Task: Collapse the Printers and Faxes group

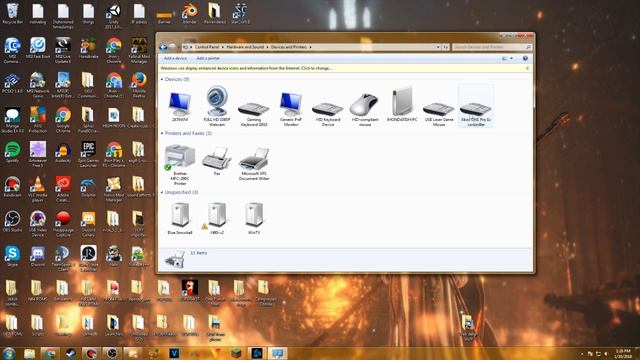Action: (x=162, y=133)
